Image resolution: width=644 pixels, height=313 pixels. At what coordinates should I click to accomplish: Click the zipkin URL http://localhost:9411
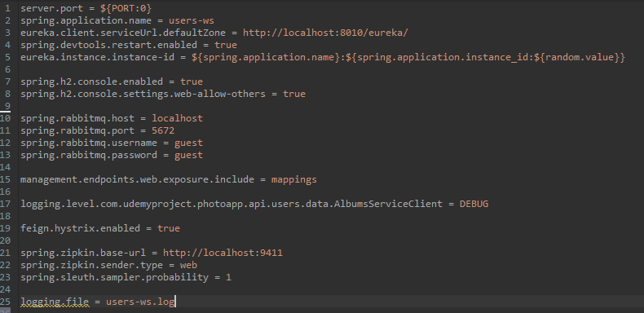pyautogui.click(x=223, y=253)
